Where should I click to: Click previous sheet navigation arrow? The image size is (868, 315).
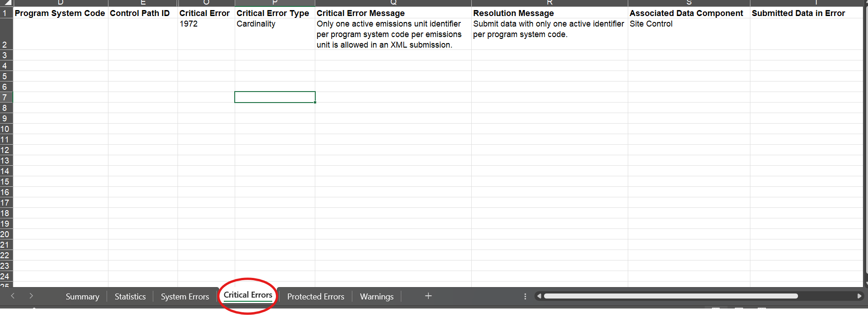13,296
